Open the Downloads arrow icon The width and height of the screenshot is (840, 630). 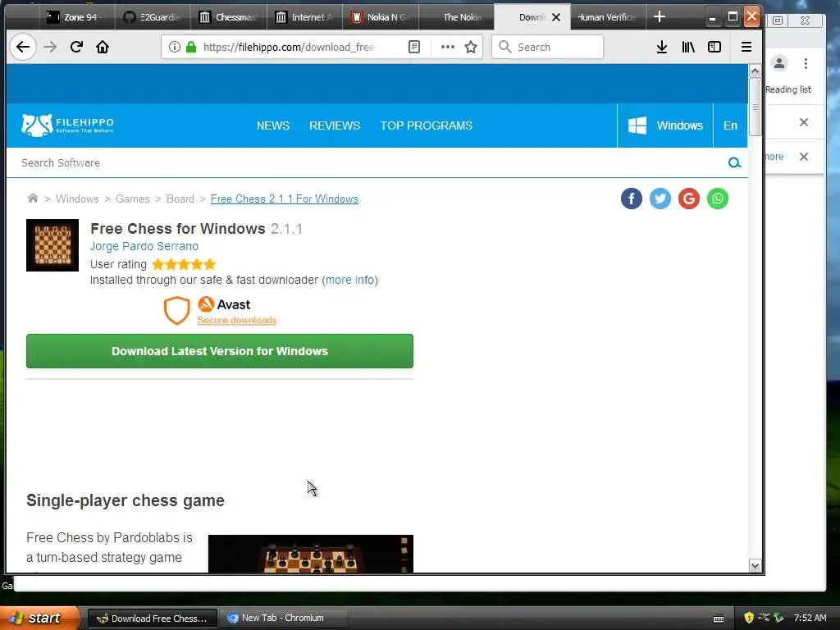point(662,47)
